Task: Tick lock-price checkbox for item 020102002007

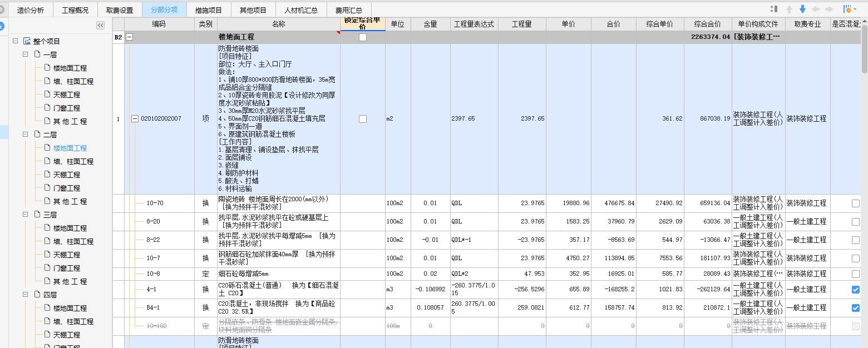Action: pos(363,118)
